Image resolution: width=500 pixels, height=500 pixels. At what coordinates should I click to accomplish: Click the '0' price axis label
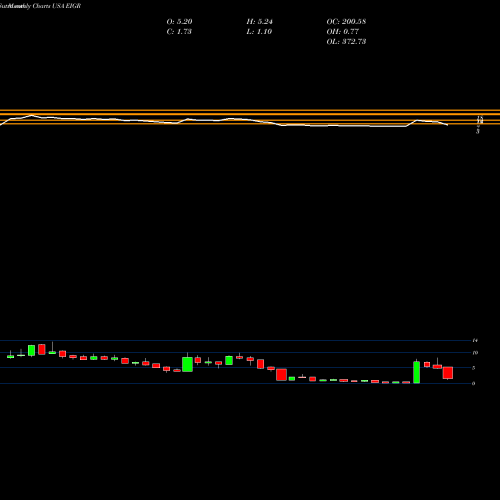(x=474, y=383)
